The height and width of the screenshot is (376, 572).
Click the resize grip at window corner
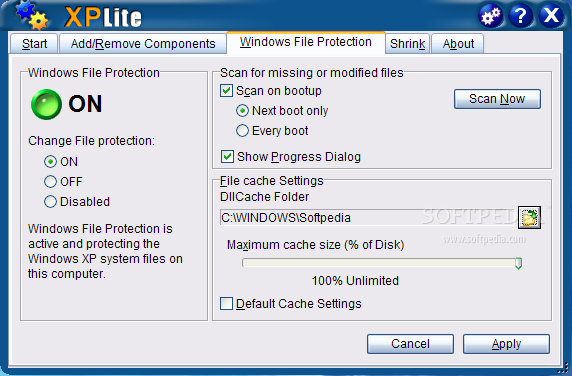coord(564,368)
